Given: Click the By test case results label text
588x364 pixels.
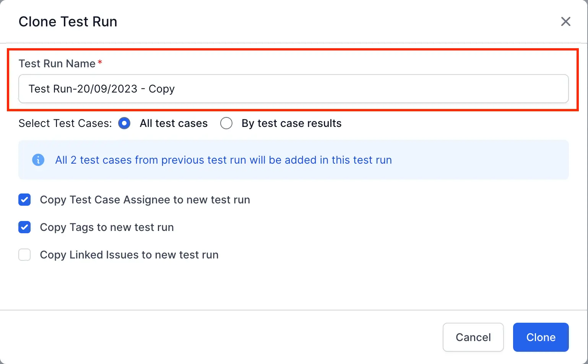Looking at the screenshot, I should (291, 123).
